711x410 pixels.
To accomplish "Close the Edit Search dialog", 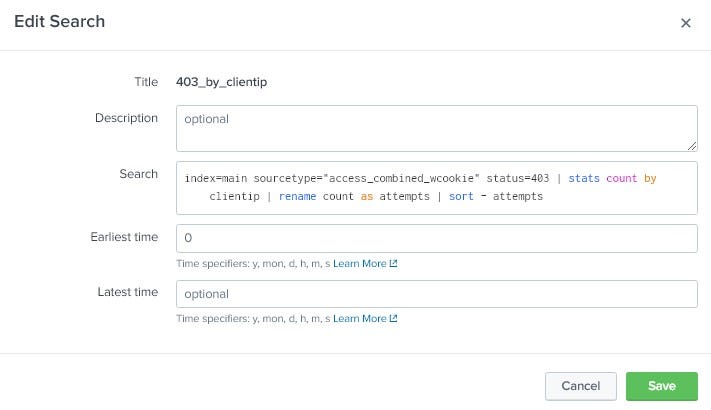I will tap(685, 23).
